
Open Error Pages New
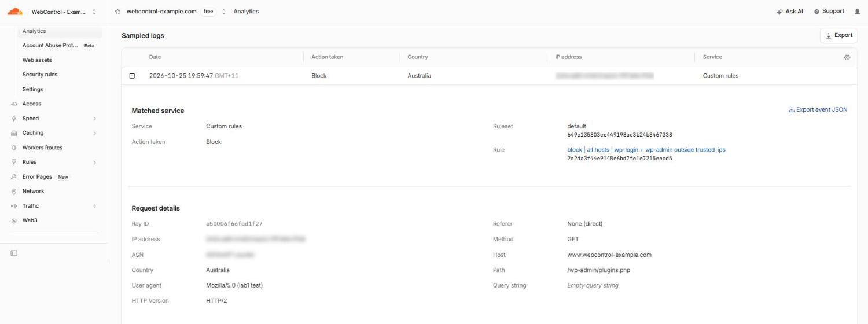point(46,177)
